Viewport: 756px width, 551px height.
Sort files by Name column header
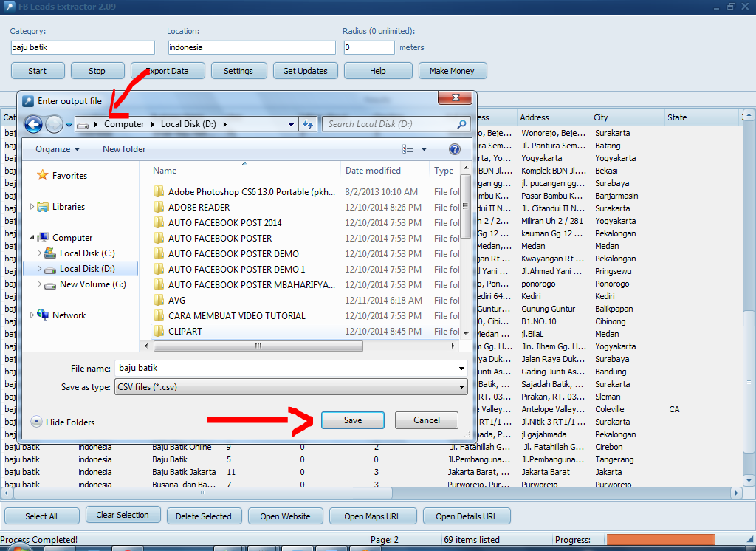coord(244,171)
